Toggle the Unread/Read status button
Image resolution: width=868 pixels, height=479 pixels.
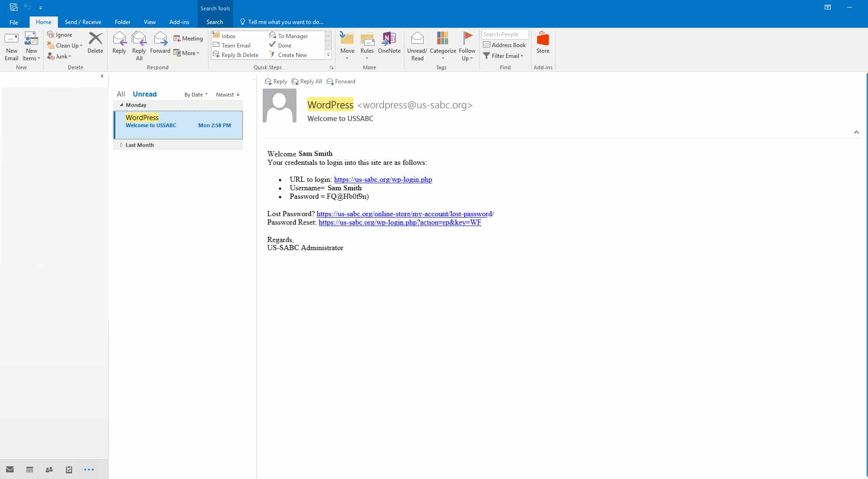click(x=417, y=46)
